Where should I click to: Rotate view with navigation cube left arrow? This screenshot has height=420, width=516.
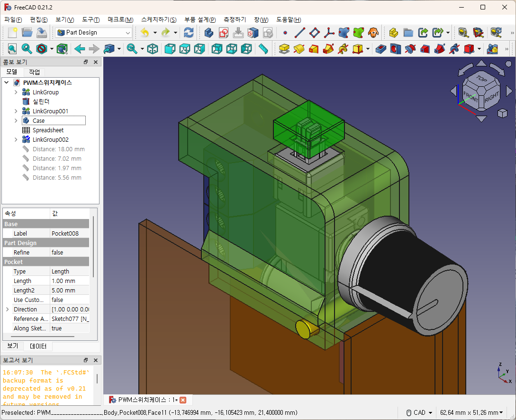(453, 91)
